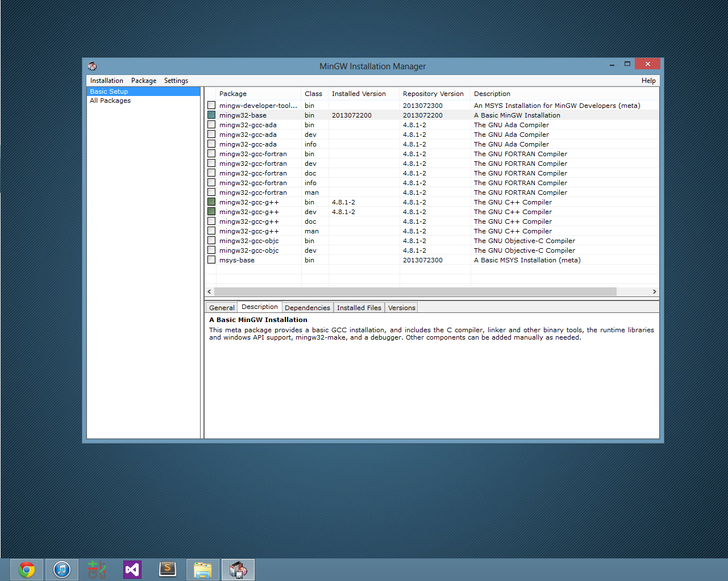This screenshot has height=581, width=728.
Task: Mark the mingw32-gcc-fortran info checkbox
Action: click(x=211, y=182)
